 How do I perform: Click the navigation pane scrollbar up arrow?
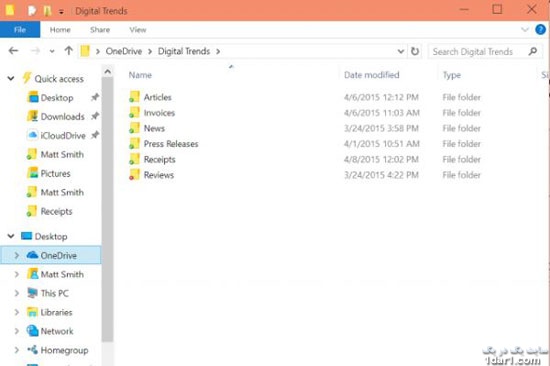click(108, 72)
